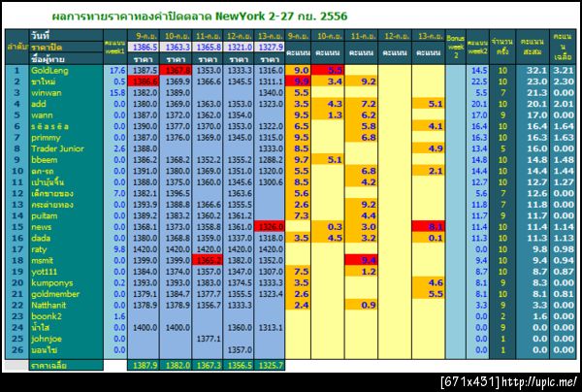Image resolution: width=582 pixels, height=392 pixels.
Task: Select the kumponys name cell
Action: tap(66, 283)
